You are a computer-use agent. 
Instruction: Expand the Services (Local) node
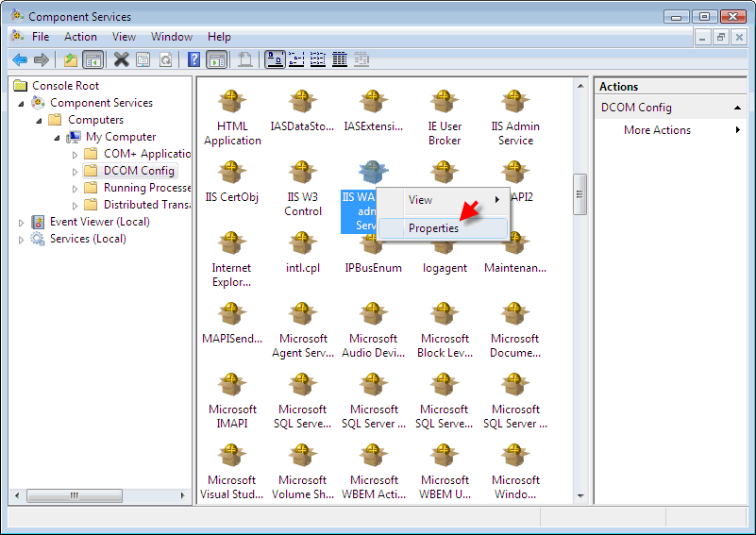tap(21, 240)
